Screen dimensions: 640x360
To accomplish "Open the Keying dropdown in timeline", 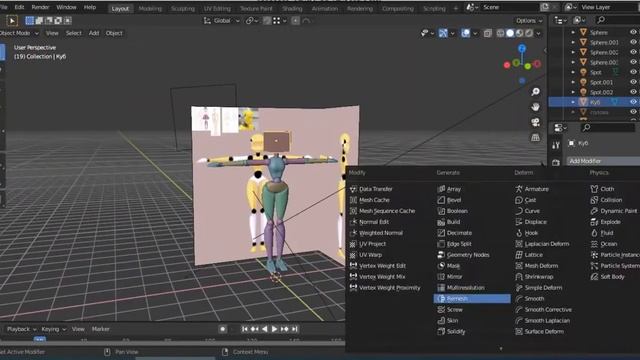I will [53, 329].
